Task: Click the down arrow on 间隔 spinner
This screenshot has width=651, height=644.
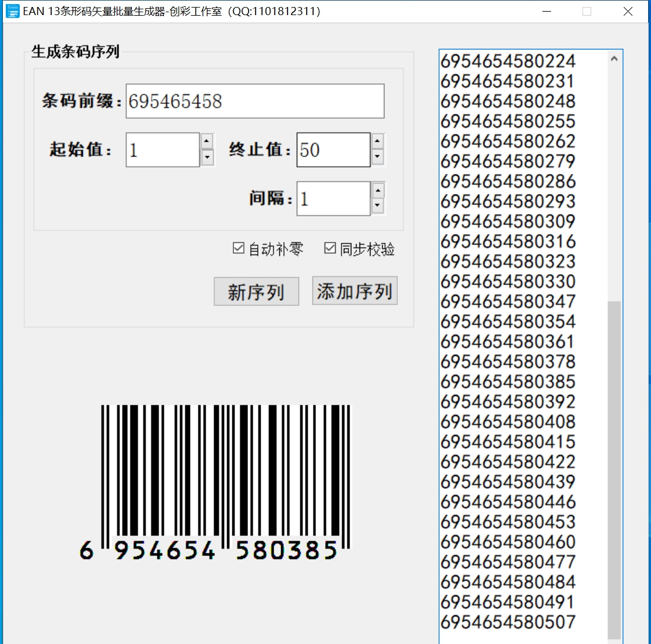Action: 378,207
